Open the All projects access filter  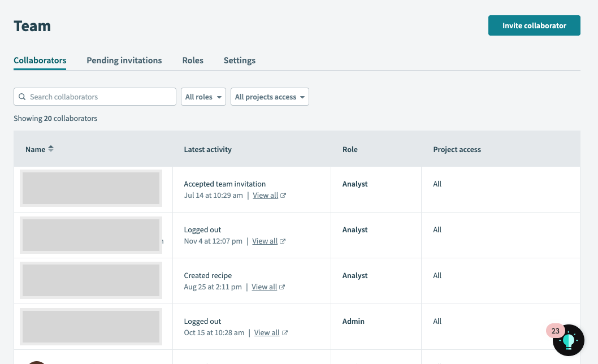270,97
